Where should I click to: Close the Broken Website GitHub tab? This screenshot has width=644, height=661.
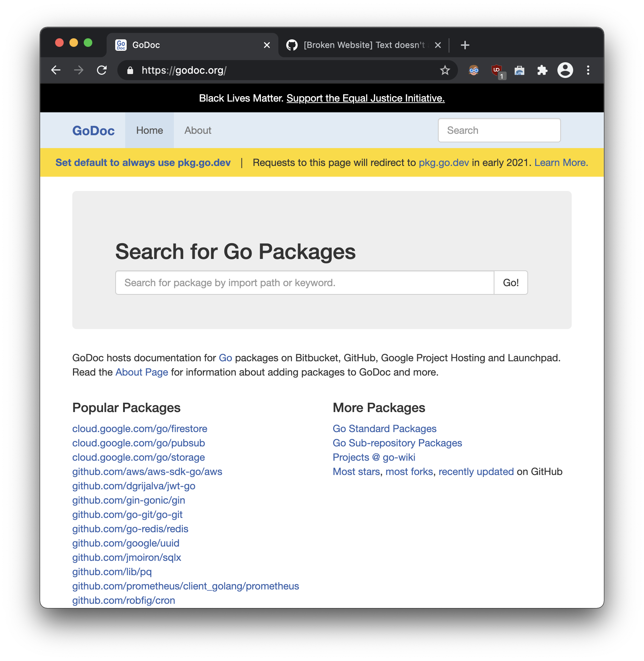(438, 45)
